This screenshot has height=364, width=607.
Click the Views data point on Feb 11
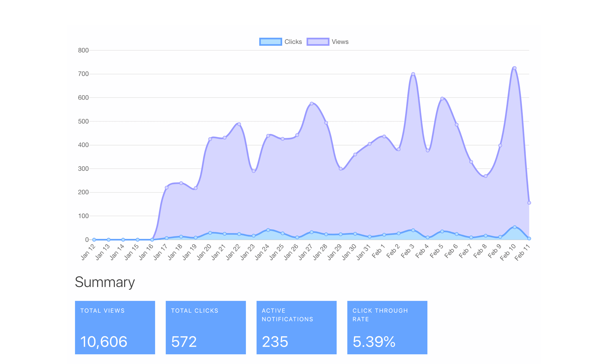click(x=529, y=203)
